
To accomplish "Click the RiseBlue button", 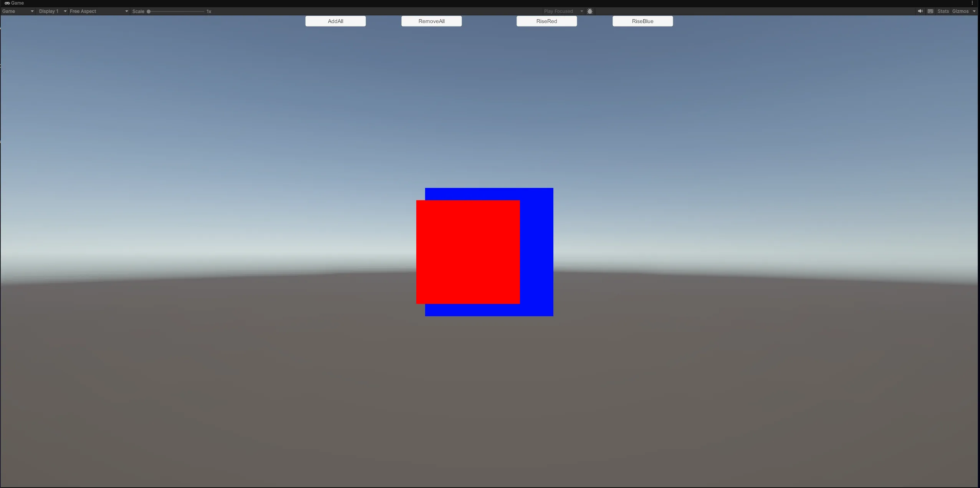I will [x=642, y=21].
